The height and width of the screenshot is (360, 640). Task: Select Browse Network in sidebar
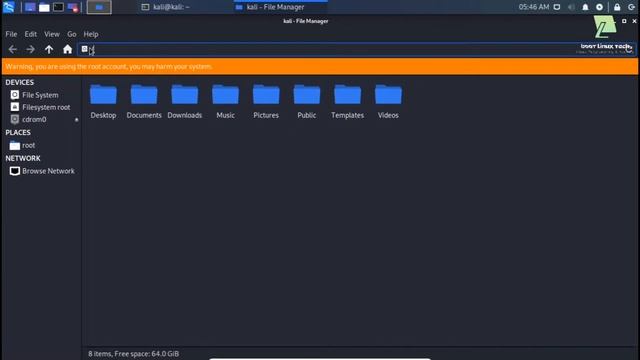coord(42,171)
